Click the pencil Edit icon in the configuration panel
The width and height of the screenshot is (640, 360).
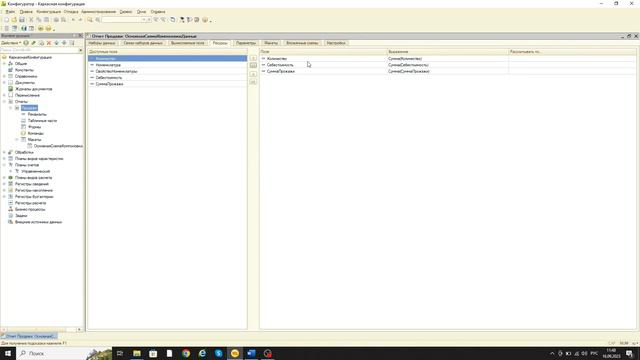coord(34,43)
